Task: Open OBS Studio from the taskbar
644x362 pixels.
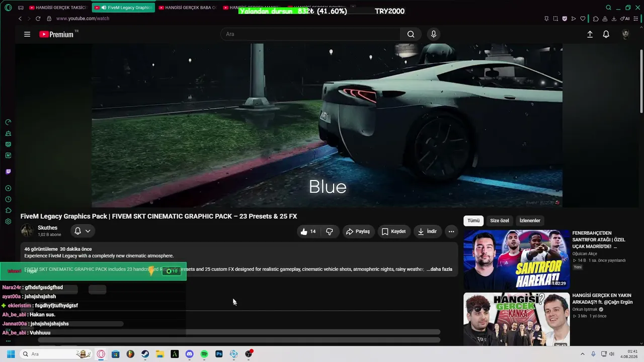Action: click(x=249, y=354)
